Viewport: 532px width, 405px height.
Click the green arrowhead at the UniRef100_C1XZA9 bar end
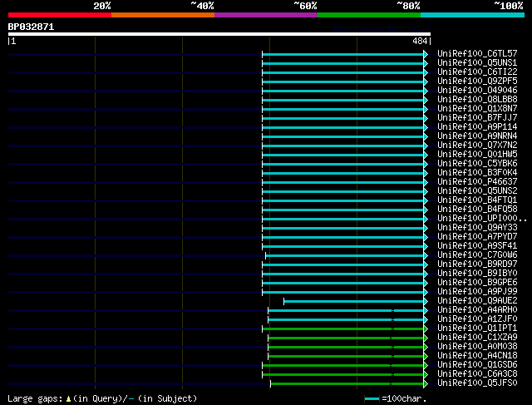(x=426, y=338)
